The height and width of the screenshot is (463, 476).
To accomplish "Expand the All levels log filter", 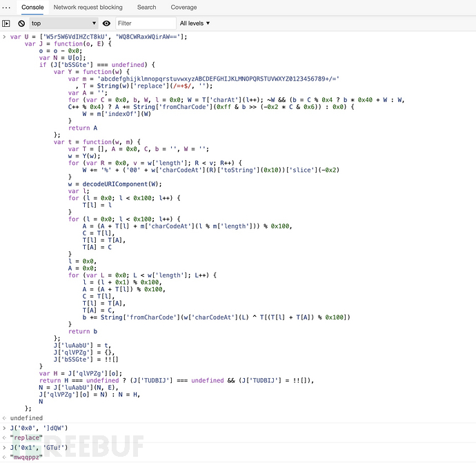I will tap(195, 23).
